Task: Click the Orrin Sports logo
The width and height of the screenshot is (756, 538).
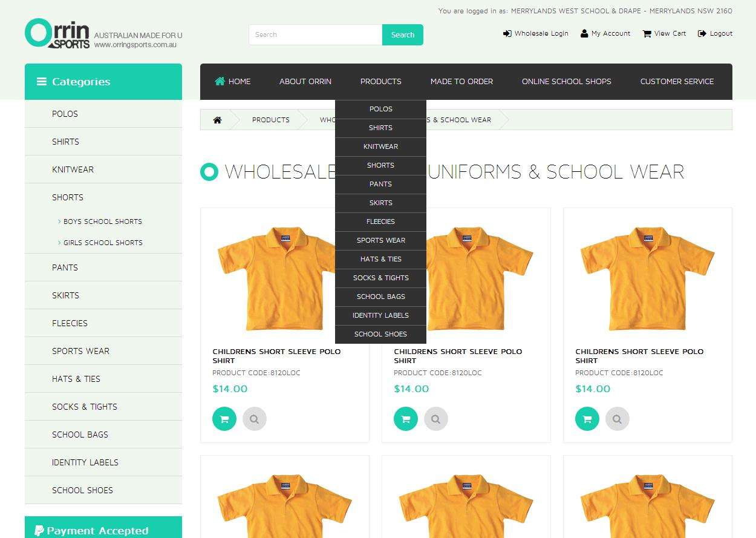Action: (57, 34)
